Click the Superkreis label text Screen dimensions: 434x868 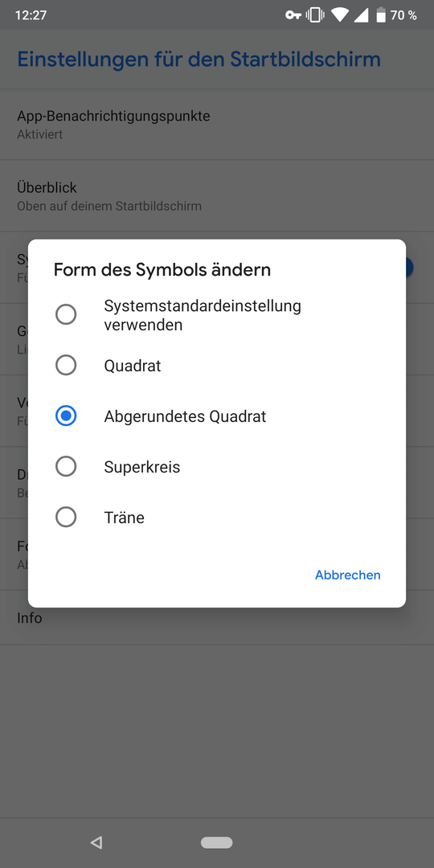click(141, 467)
